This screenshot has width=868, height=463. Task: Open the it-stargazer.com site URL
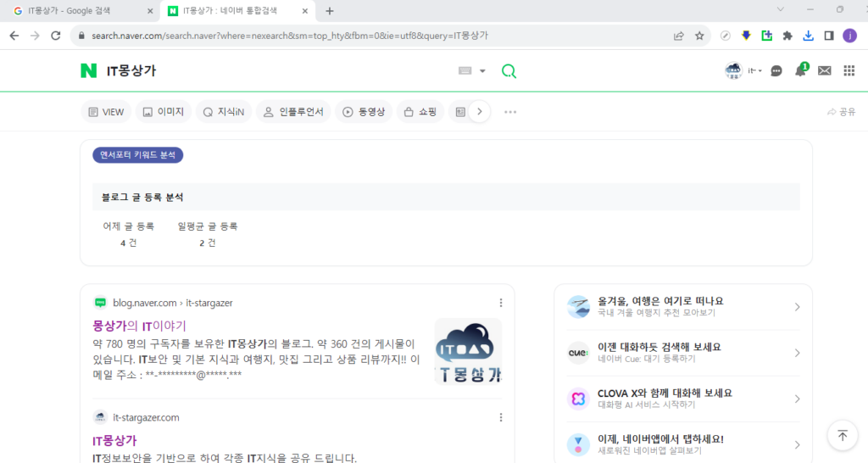146,417
